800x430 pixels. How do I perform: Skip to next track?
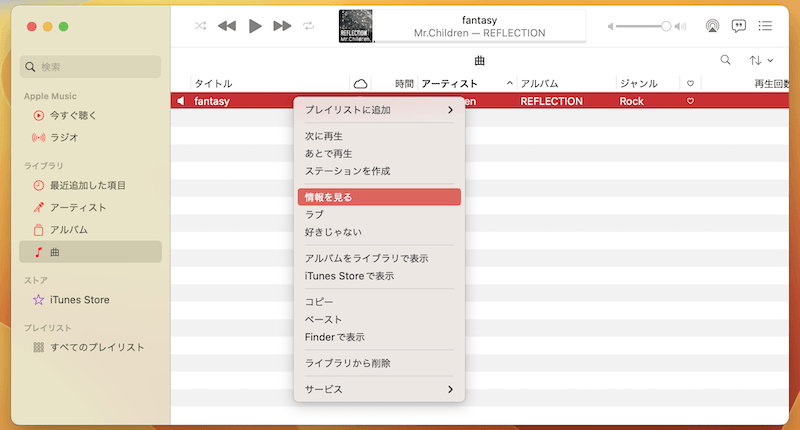tap(282, 26)
